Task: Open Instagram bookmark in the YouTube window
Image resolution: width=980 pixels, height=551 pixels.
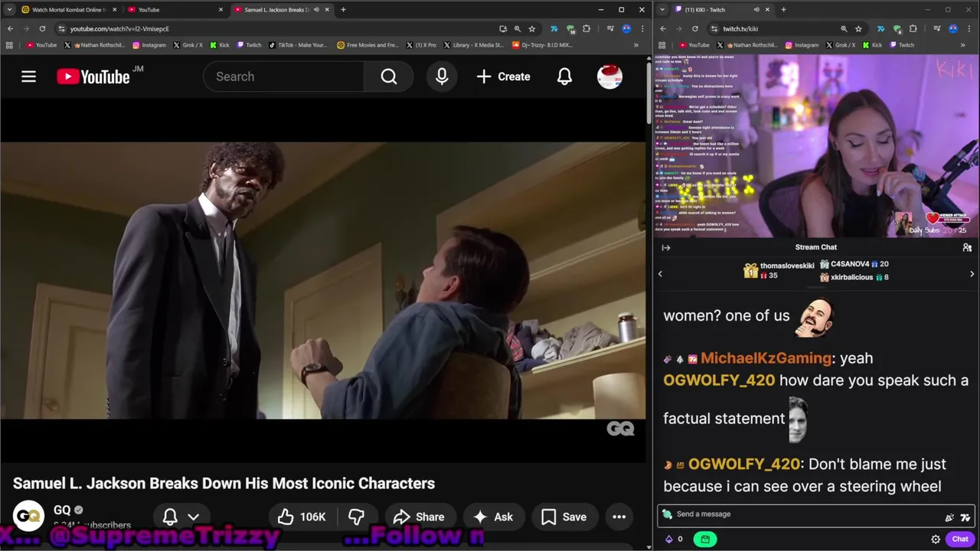Action: [149, 45]
